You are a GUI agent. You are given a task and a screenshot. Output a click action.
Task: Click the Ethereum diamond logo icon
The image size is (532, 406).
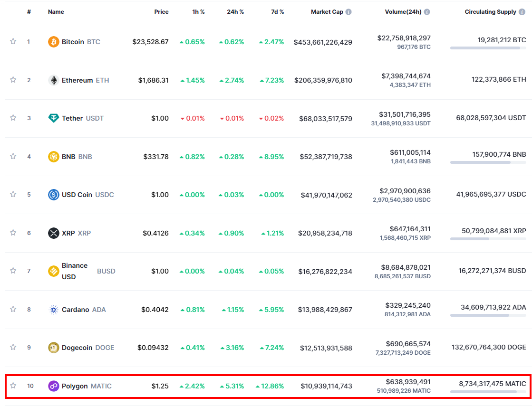pyautogui.click(x=54, y=80)
